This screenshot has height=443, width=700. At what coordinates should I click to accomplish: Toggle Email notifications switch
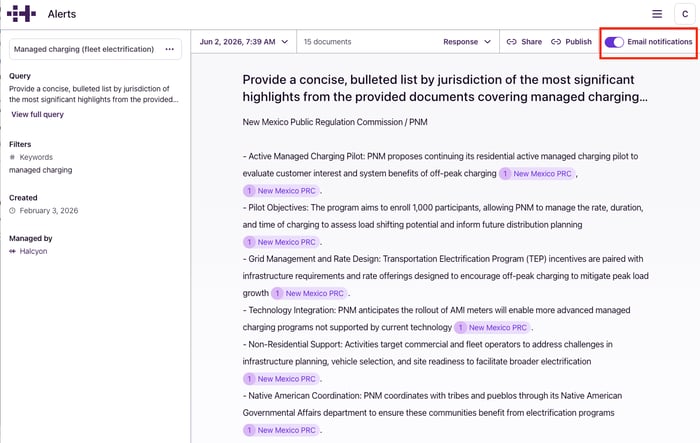(614, 42)
